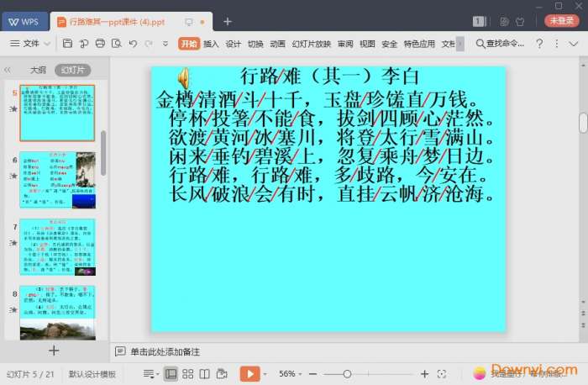Open the 插入 ribbon tab

point(211,43)
